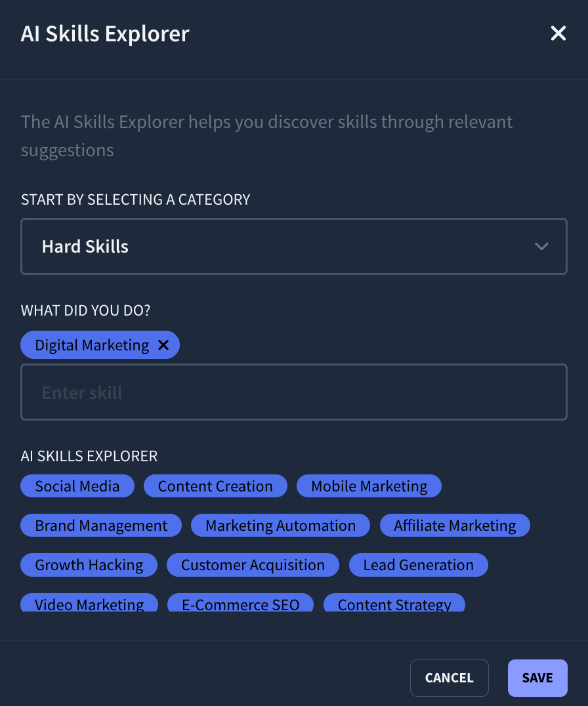Open the skill category dropdown
The image size is (588, 706).
pos(294,246)
